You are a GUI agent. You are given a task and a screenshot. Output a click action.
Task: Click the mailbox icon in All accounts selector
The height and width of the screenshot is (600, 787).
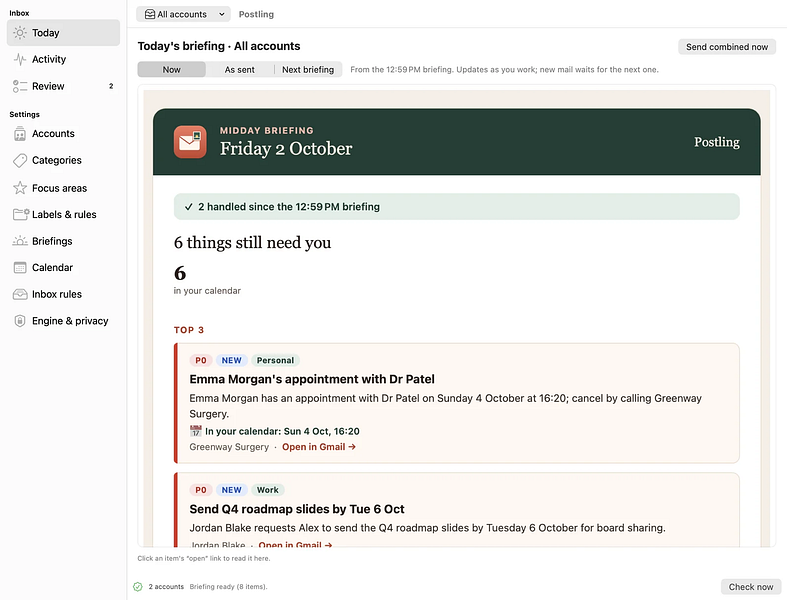150,14
